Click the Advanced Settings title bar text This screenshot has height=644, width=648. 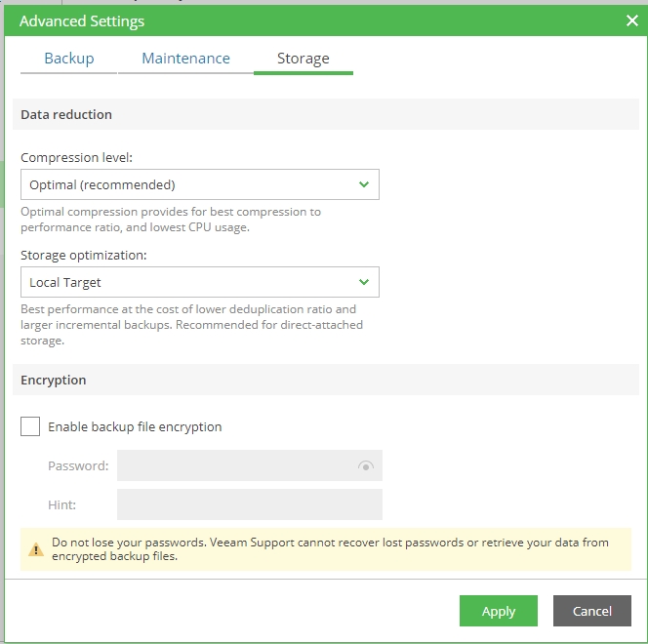click(x=82, y=20)
